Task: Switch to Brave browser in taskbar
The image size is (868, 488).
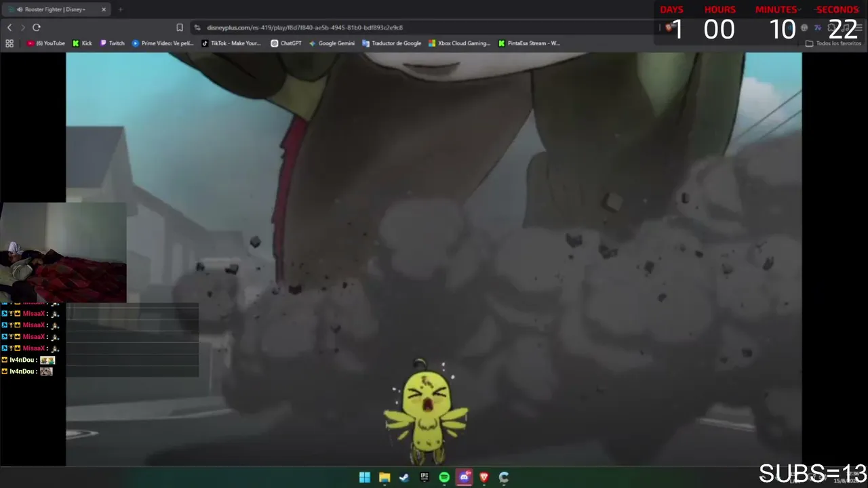Action: (x=484, y=477)
